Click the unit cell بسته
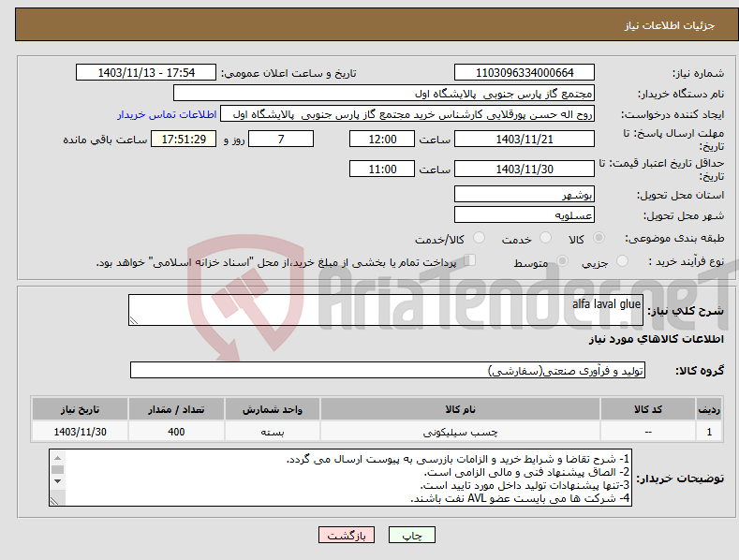The width and height of the screenshot is (739, 560). (273, 432)
